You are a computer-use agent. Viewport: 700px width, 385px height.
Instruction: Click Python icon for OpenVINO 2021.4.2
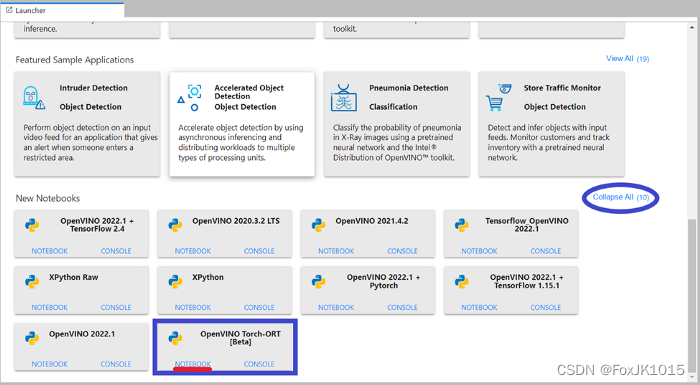318,225
